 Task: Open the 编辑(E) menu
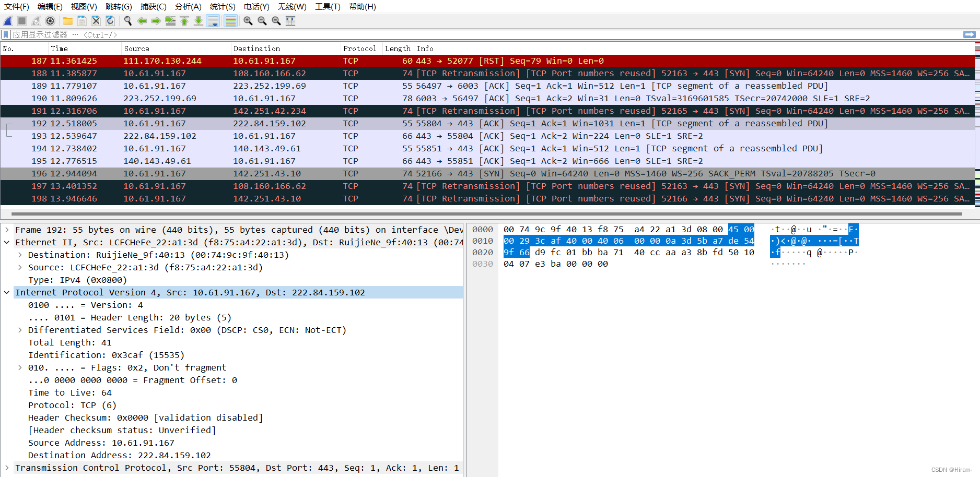[x=50, y=7]
